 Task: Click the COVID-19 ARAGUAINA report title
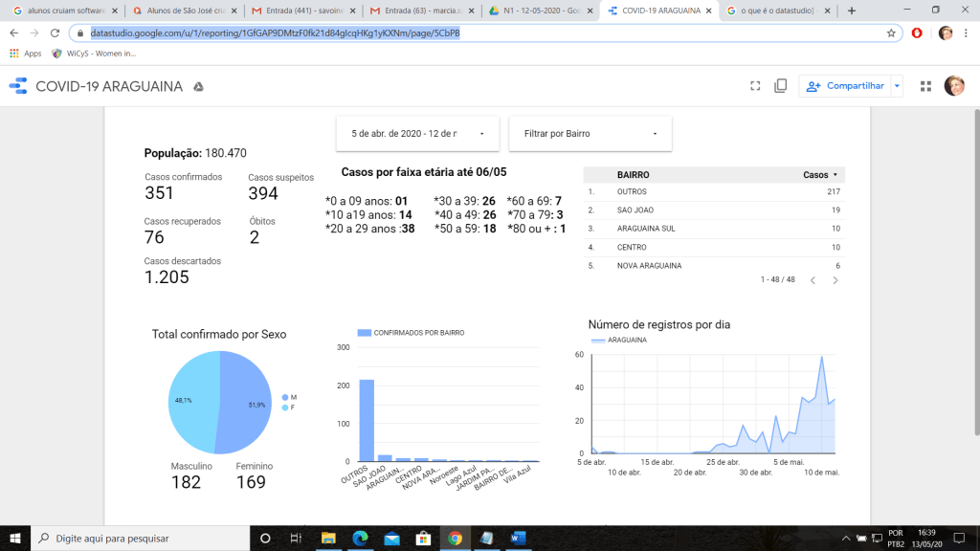point(109,86)
